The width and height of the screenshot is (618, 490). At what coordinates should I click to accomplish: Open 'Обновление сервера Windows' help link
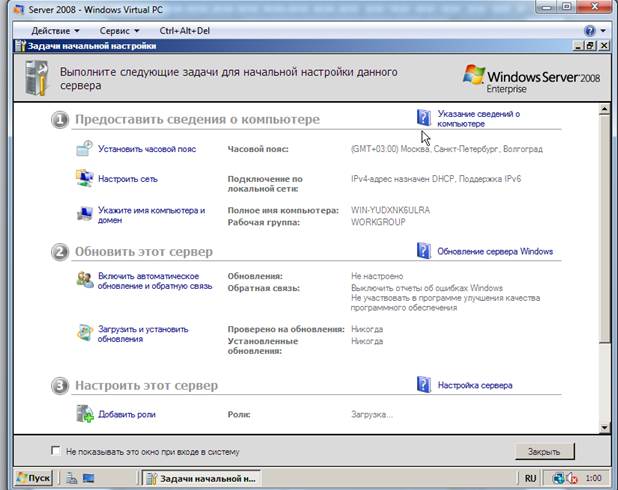pyautogui.click(x=495, y=251)
